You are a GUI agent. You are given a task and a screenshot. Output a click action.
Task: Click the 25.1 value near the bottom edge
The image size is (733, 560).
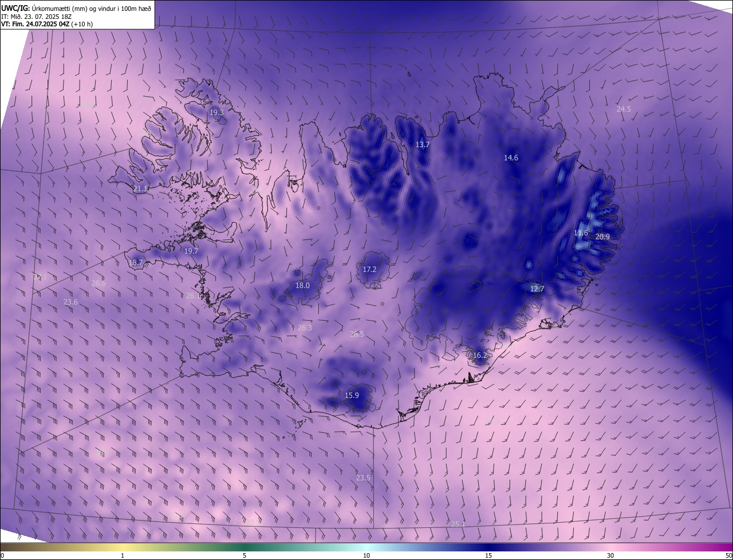click(458, 524)
